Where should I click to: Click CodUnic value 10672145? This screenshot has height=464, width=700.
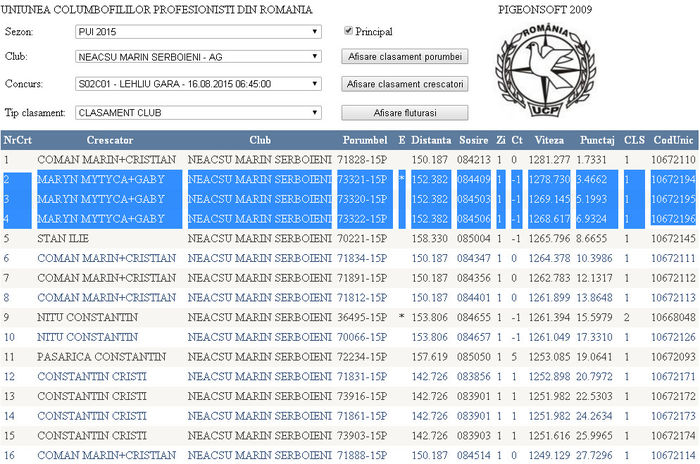coord(672,239)
